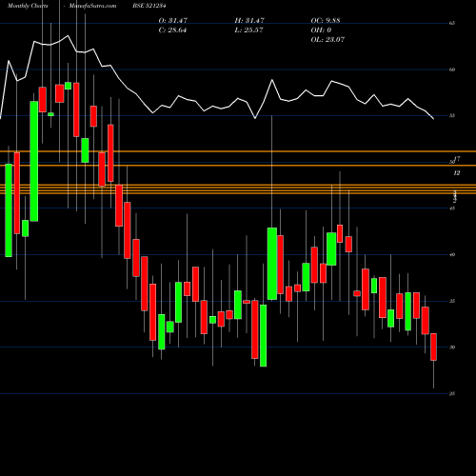Click the "Monthly Charts" title text

(28, 6)
